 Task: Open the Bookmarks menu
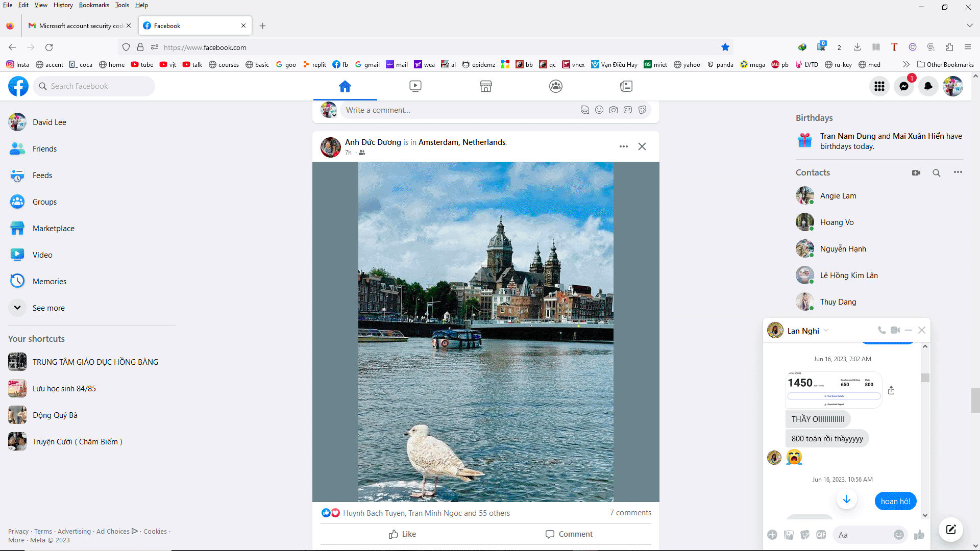point(94,5)
